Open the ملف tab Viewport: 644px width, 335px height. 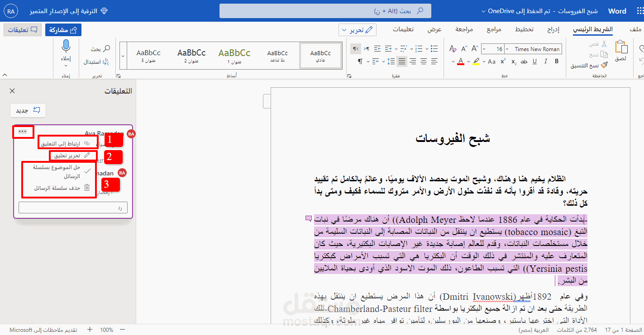click(x=636, y=29)
